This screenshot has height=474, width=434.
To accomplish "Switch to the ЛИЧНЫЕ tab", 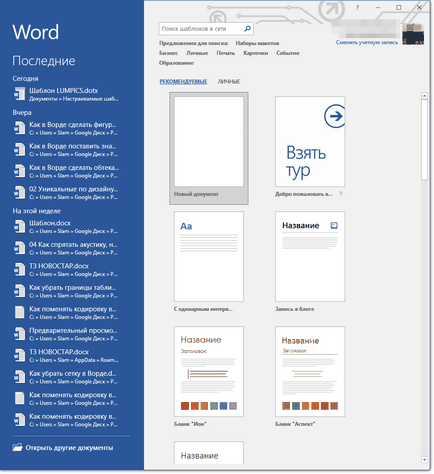I will click(x=229, y=82).
